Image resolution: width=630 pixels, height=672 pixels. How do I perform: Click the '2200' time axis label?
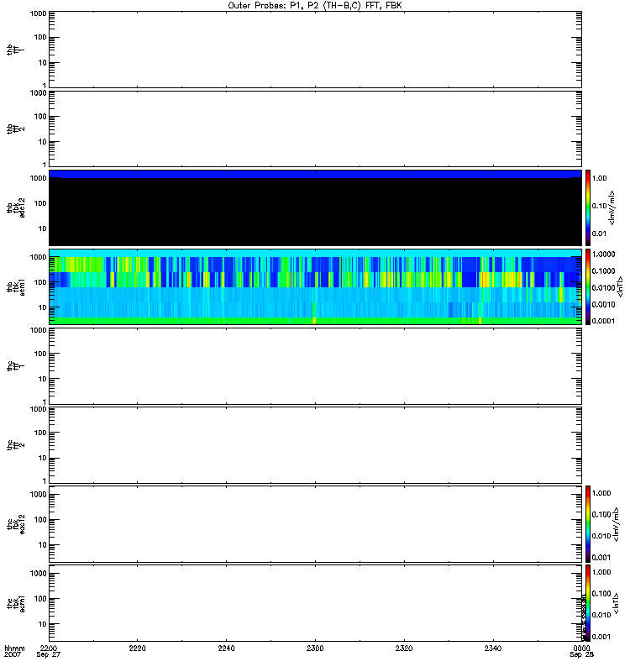(x=48, y=648)
